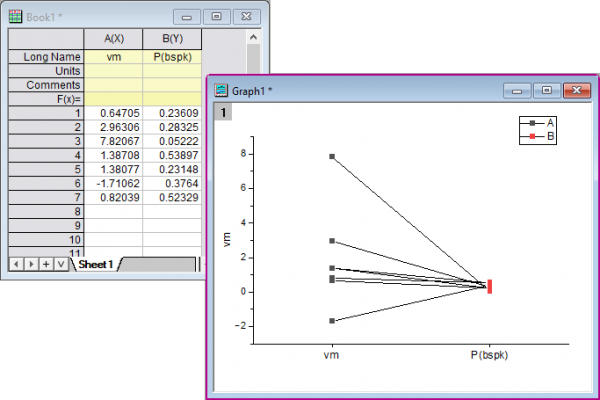Select layer 1 icon in Graph1
The height and width of the screenshot is (400, 600).
pyautogui.click(x=223, y=113)
